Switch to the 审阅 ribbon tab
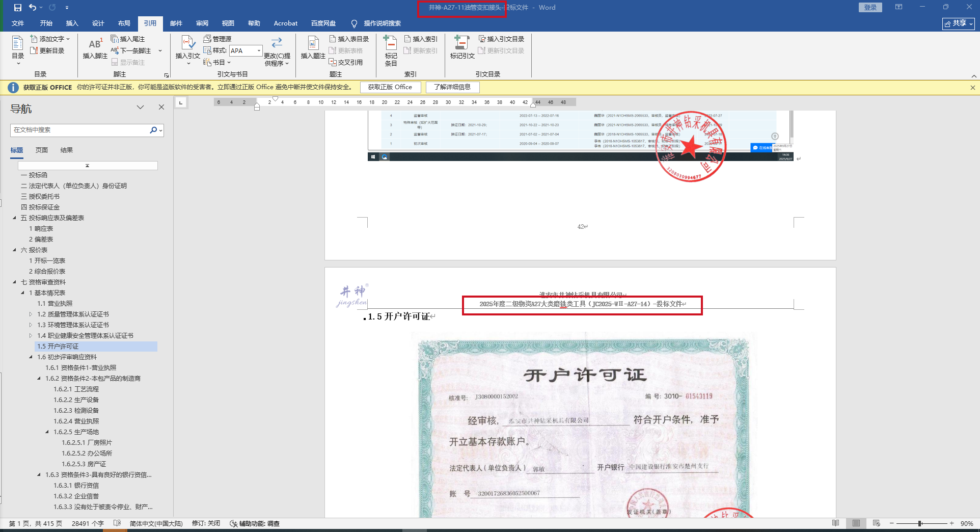 (202, 23)
